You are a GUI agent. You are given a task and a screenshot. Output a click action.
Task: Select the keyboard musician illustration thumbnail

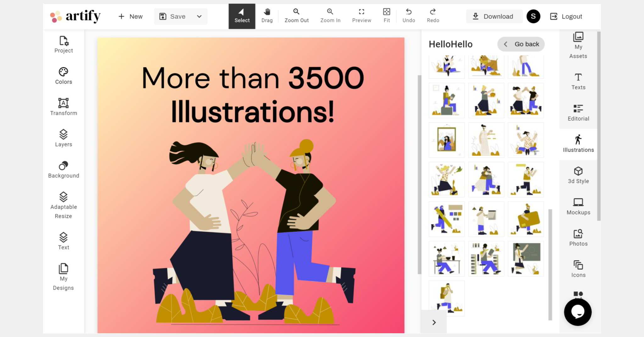(x=486, y=259)
